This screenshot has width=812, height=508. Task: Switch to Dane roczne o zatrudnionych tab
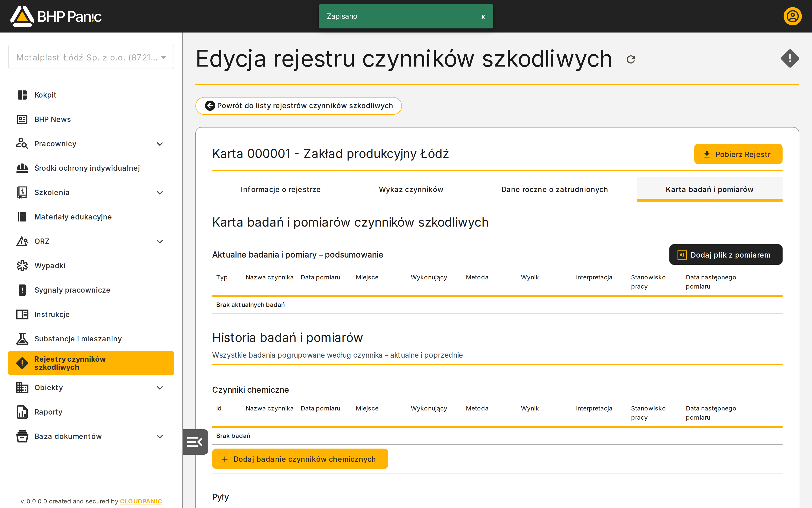coord(554,189)
